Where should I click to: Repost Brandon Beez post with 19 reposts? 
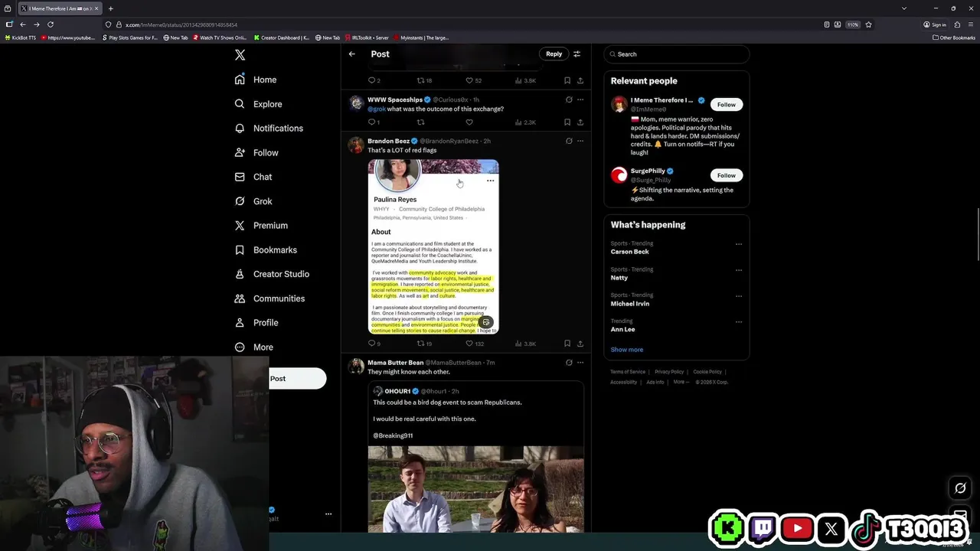(424, 344)
